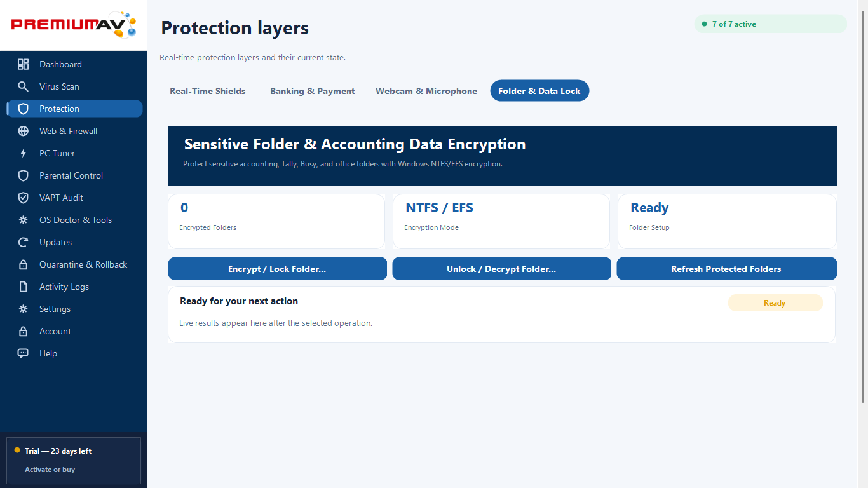
Task: Open Settings from the sidebar
Action: click(x=74, y=309)
